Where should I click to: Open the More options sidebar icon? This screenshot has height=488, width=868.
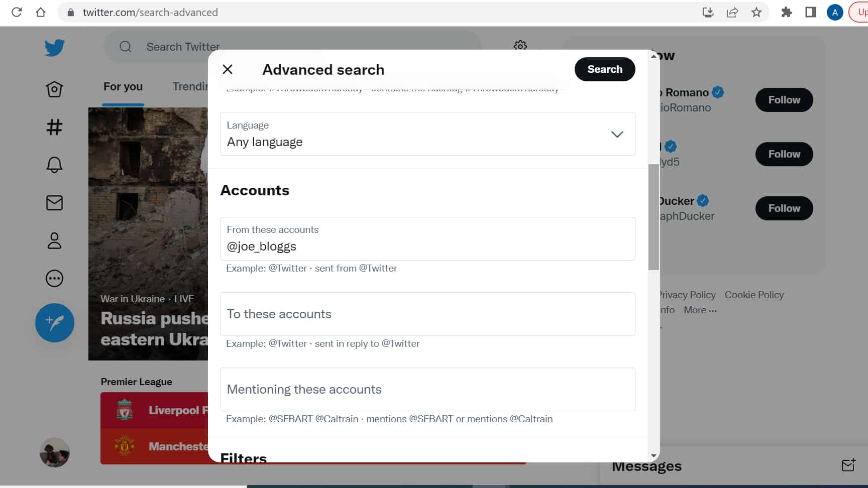click(x=54, y=278)
